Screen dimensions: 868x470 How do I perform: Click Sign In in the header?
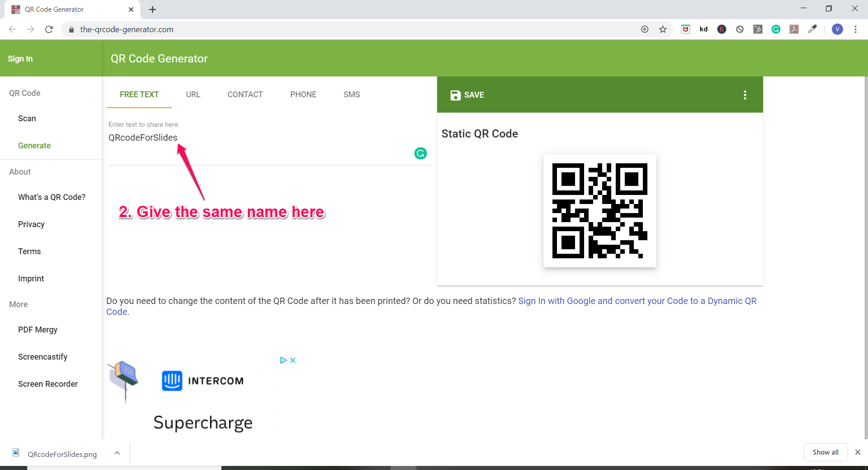(x=20, y=59)
